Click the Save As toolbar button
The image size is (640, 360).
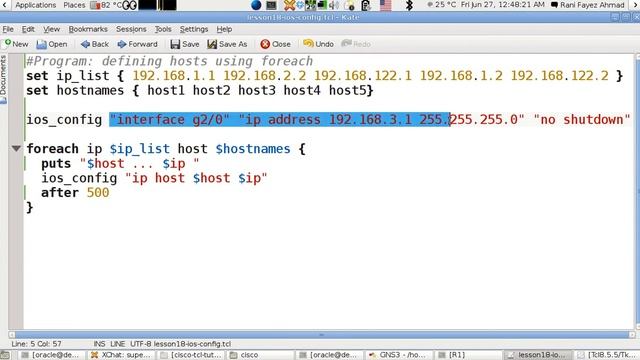point(227,44)
